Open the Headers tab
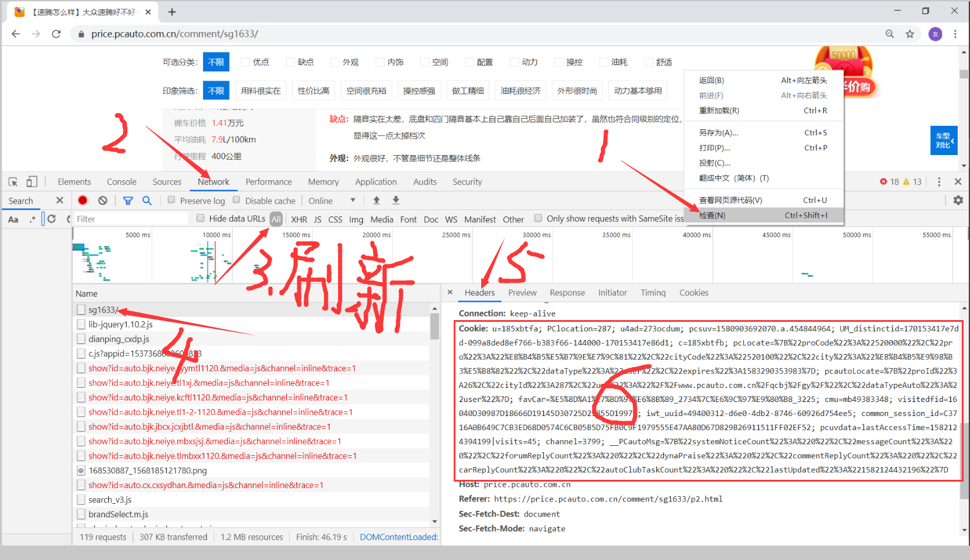This screenshot has height=560, width=970. click(x=479, y=293)
